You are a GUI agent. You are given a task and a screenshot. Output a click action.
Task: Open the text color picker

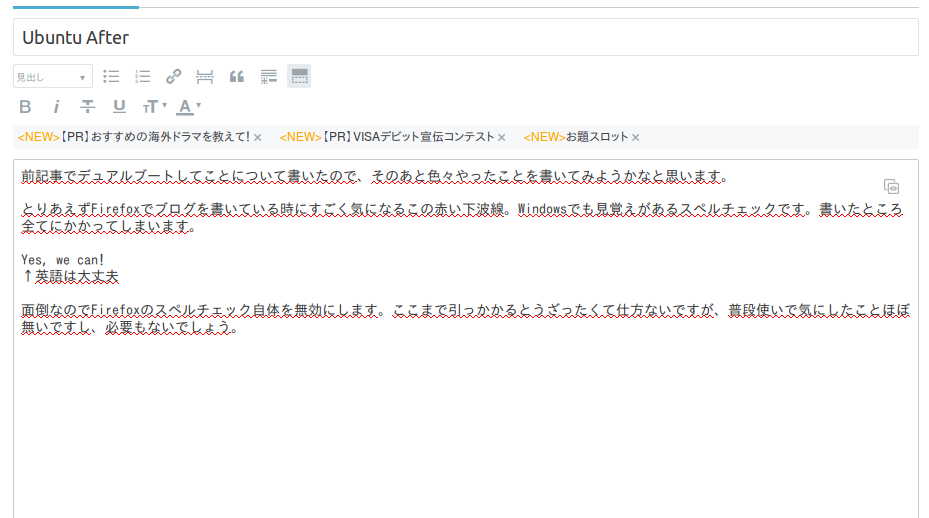[x=189, y=107]
